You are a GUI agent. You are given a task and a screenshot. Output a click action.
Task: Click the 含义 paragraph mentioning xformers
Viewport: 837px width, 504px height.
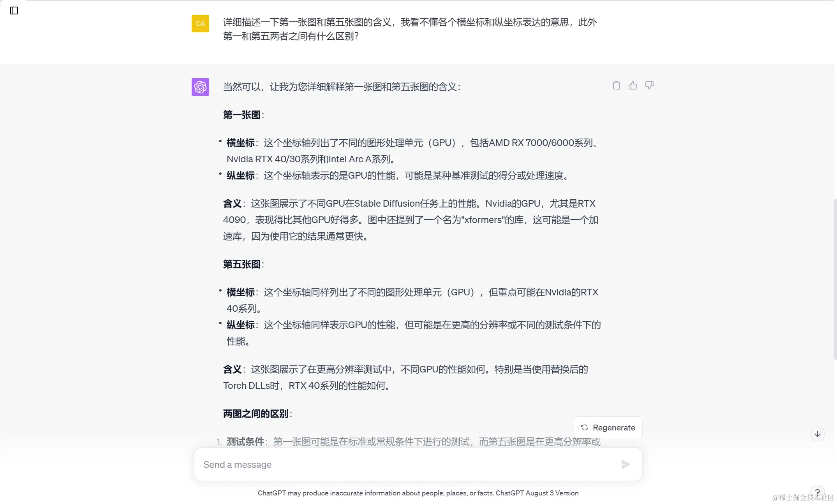tap(411, 220)
